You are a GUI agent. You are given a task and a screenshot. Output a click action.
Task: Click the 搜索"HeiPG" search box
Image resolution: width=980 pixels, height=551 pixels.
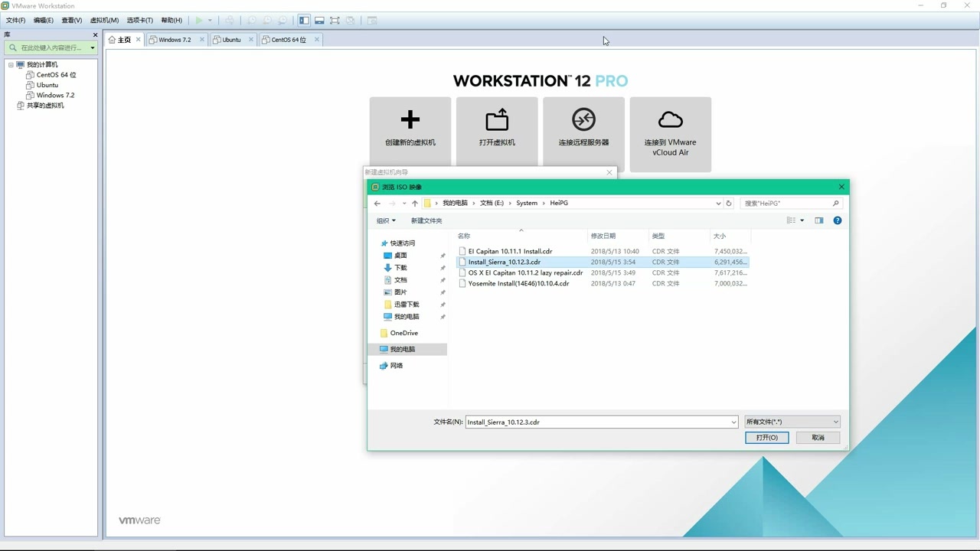(790, 204)
